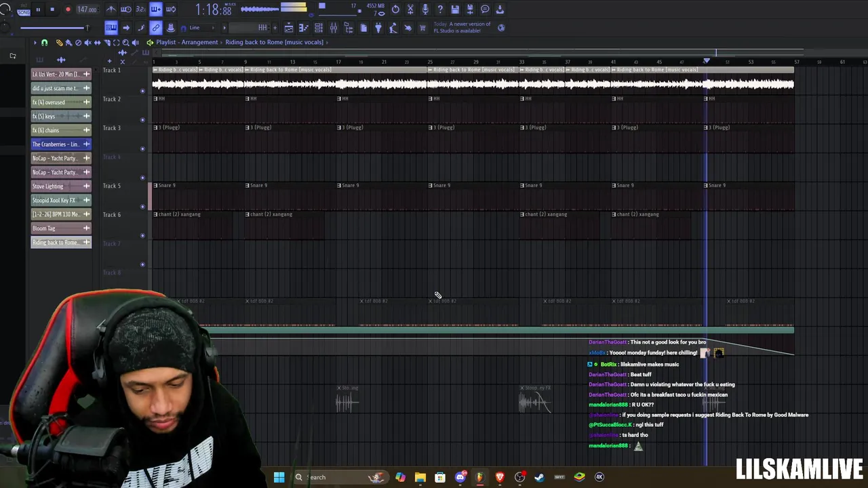The width and height of the screenshot is (868, 488).
Task: Toggle main snap magnet icon
Action: pyautogui.click(x=184, y=28)
